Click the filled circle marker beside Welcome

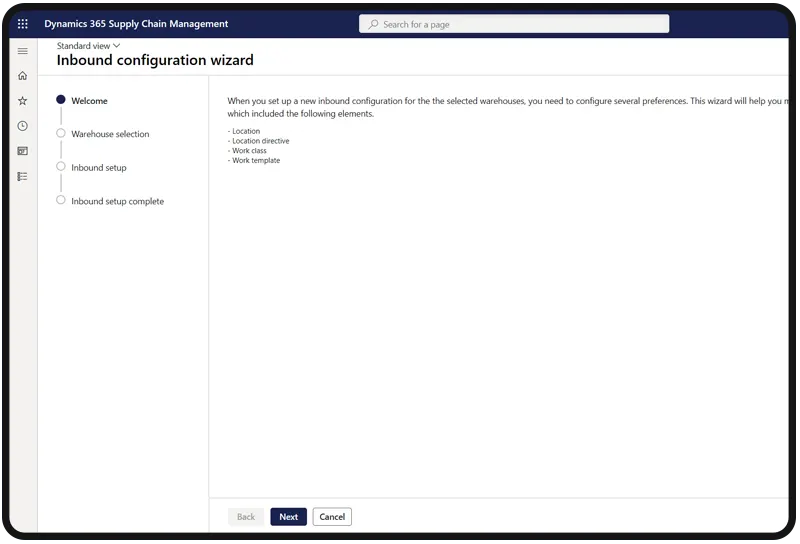click(x=61, y=100)
